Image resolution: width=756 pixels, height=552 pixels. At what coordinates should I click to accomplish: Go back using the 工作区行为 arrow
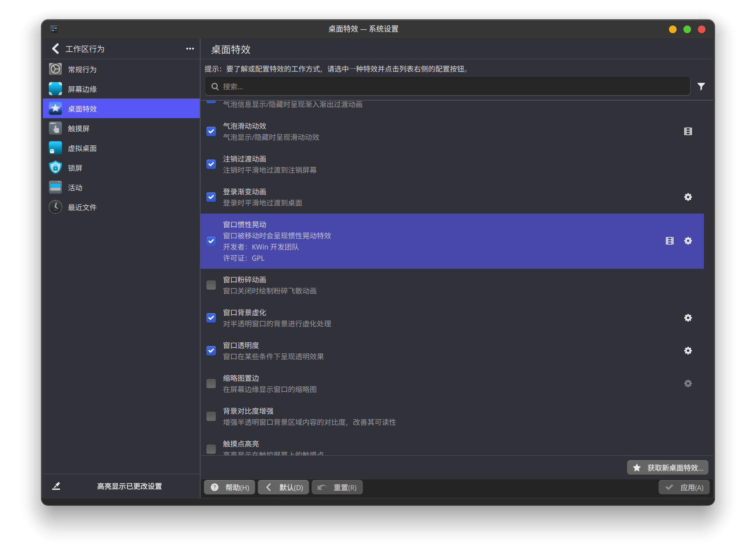tap(56, 49)
